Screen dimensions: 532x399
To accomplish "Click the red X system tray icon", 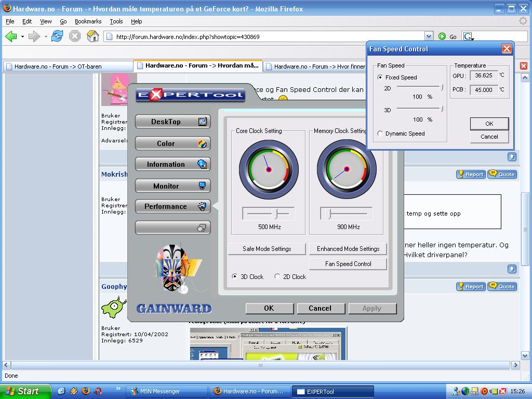I will (503, 392).
